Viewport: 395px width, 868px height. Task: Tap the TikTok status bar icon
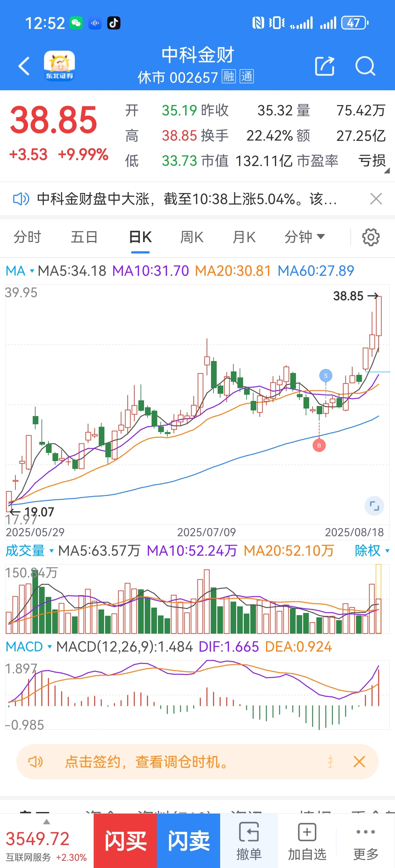[114, 23]
